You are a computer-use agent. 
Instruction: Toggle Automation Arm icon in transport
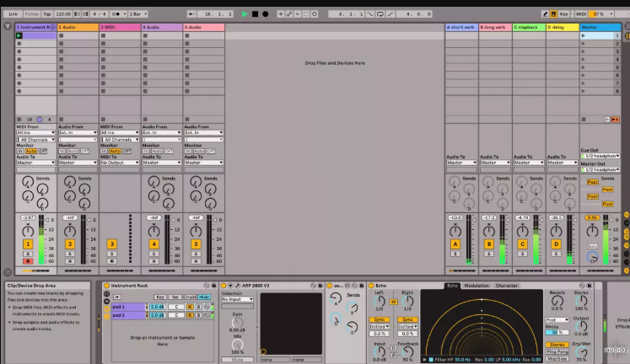[x=289, y=14]
